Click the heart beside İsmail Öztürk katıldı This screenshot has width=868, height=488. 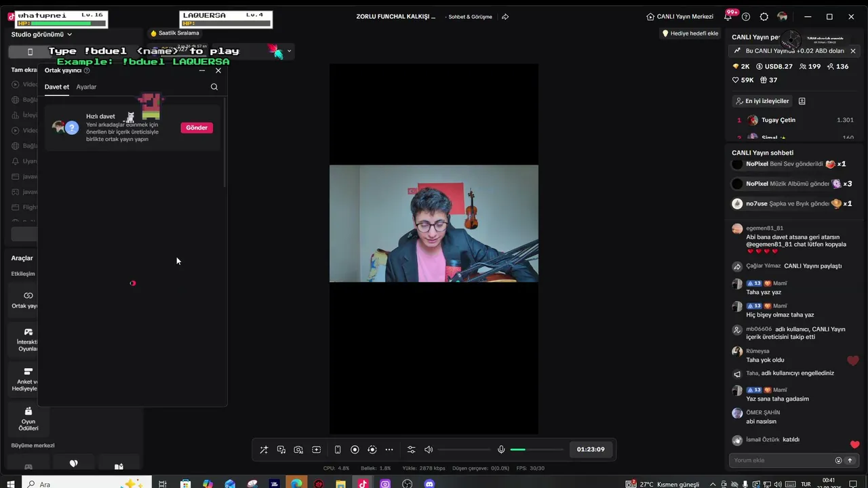coord(854,445)
